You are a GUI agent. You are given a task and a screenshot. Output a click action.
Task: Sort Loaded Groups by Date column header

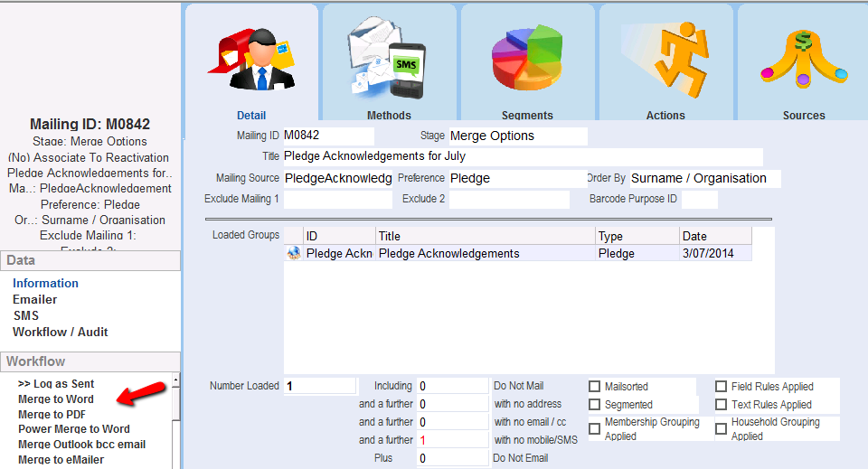(x=716, y=236)
